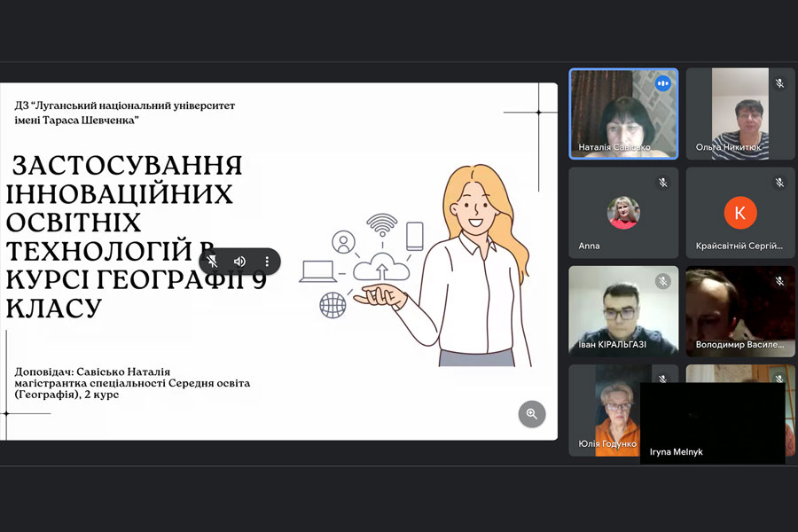Click the name label Anna
This screenshot has width=798, height=532.
click(x=589, y=246)
